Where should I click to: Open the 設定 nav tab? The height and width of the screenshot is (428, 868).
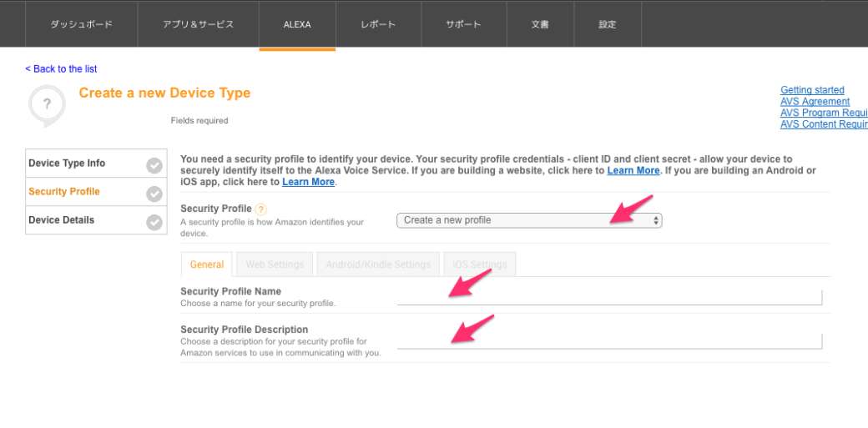point(608,24)
